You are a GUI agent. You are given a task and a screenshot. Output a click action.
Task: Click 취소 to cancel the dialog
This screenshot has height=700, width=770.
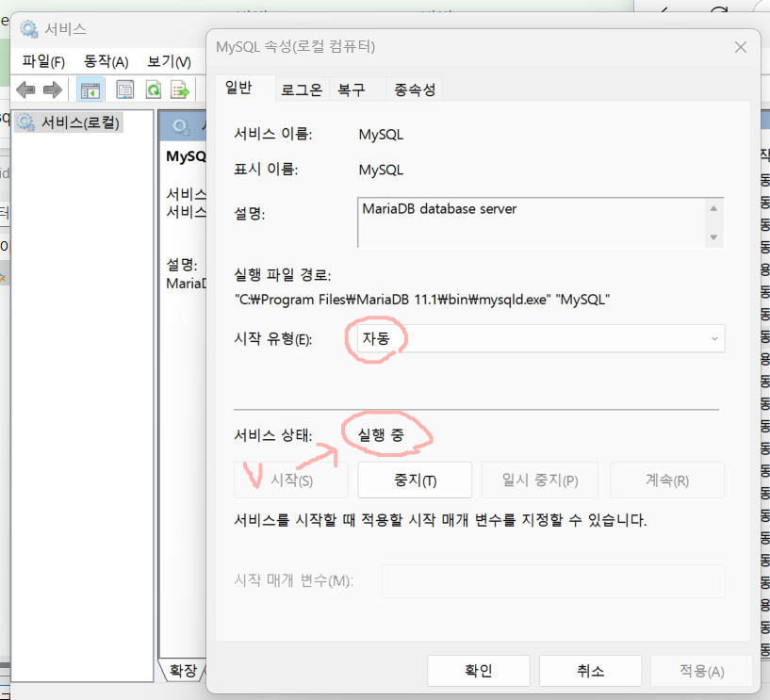point(590,671)
